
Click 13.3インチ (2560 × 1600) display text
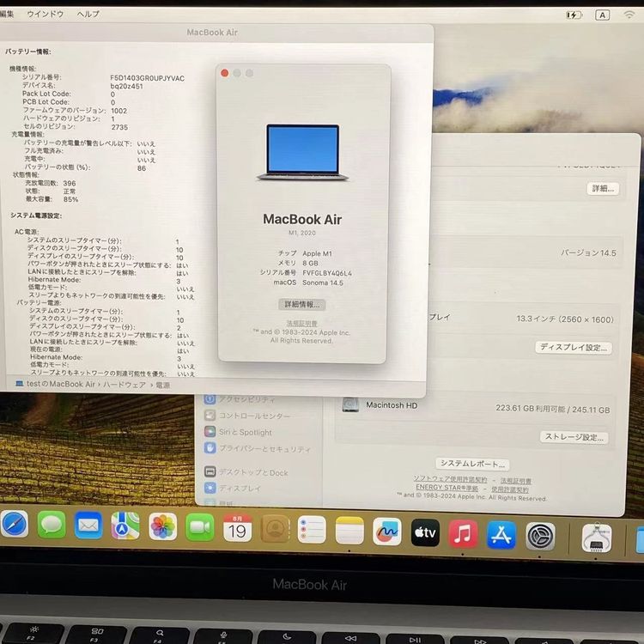tap(565, 319)
